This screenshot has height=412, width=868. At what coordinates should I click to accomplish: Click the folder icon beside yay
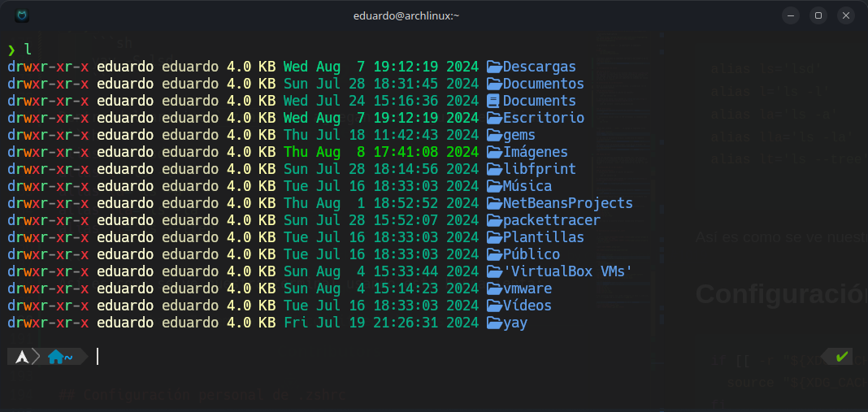tap(493, 323)
